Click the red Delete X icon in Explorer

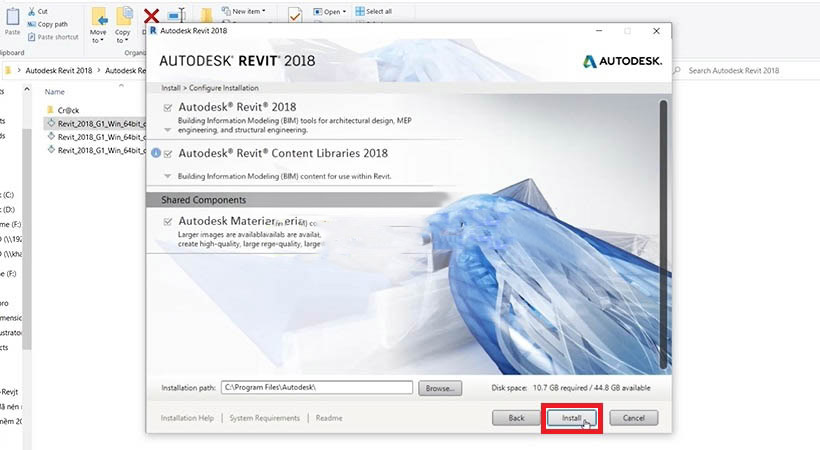pos(151,16)
